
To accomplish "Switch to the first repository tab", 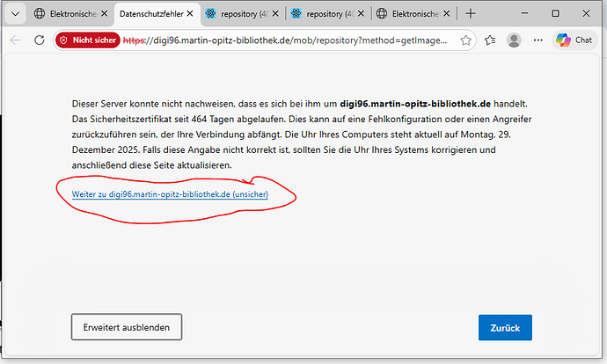I will [x=242, y=14].
